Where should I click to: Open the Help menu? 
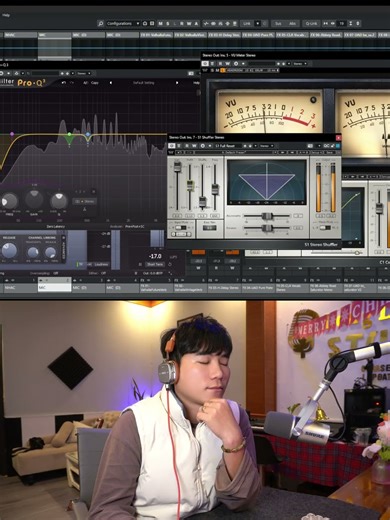6,15
